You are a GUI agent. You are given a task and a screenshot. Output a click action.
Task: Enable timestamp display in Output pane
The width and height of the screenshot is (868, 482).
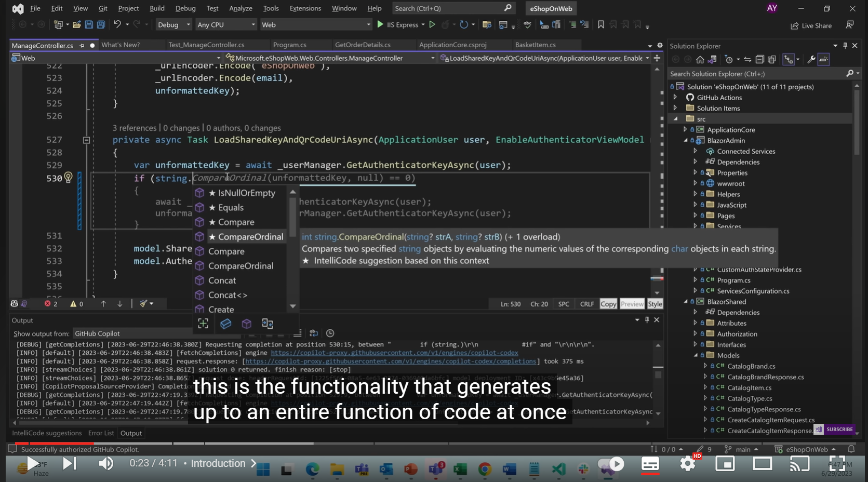click(330, 333)
